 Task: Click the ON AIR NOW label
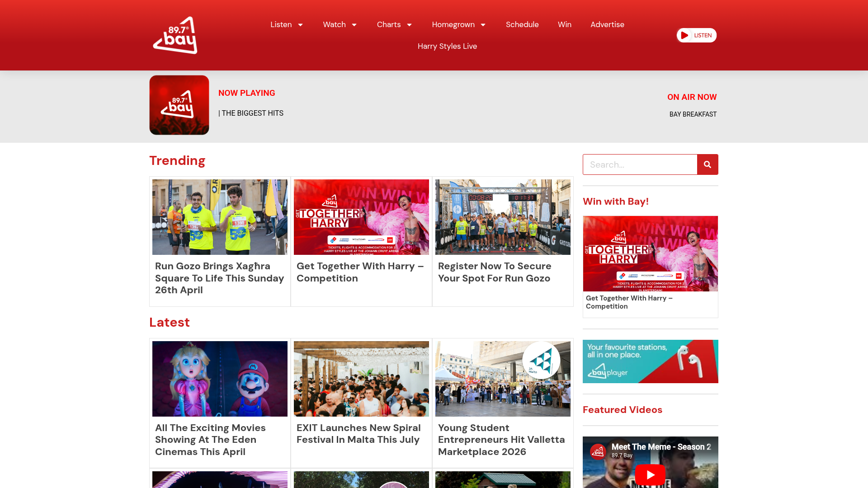(692, 97)
